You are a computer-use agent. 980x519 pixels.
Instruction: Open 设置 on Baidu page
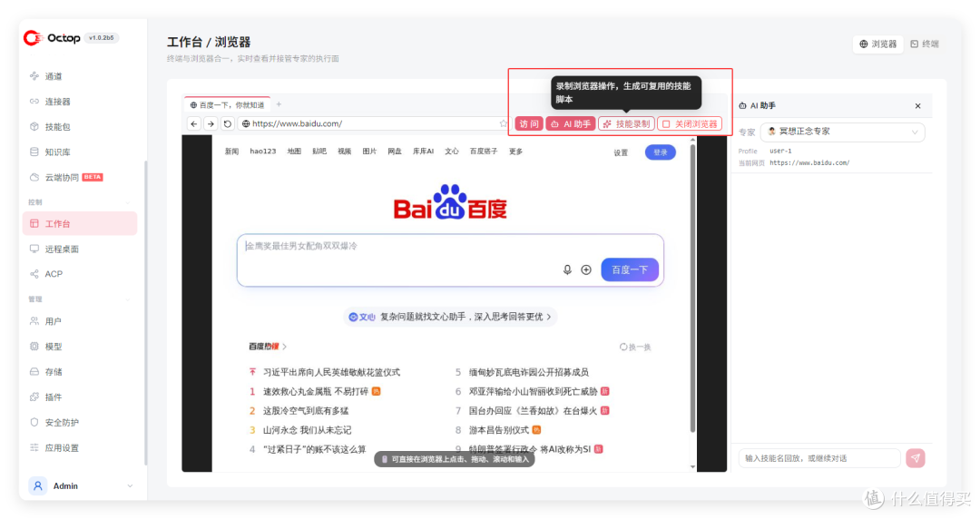[x=621, y=152]
